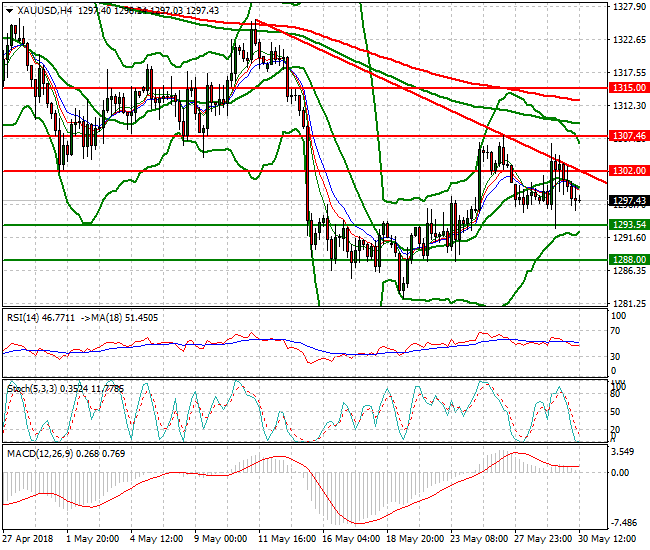Click the 1322.65 price scale value
This screenshot has height=550, width=650.
click(x=629, y=40)
